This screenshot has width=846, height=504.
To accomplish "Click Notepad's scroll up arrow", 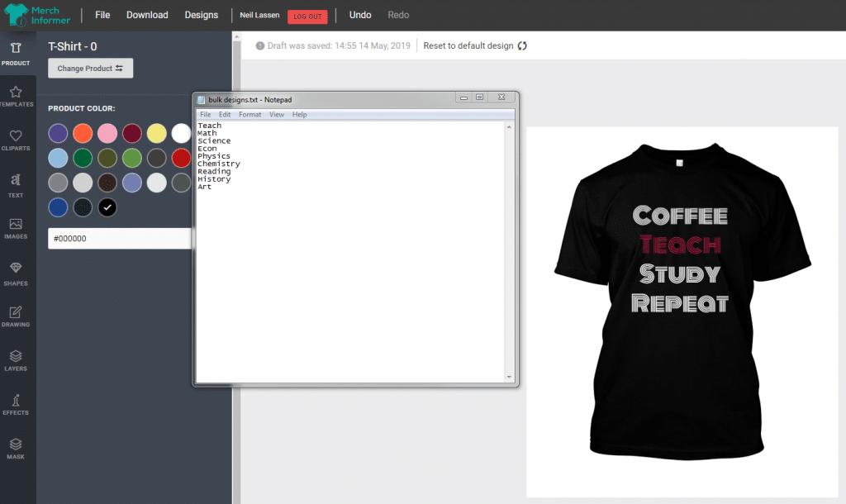I will pos(509,126).
